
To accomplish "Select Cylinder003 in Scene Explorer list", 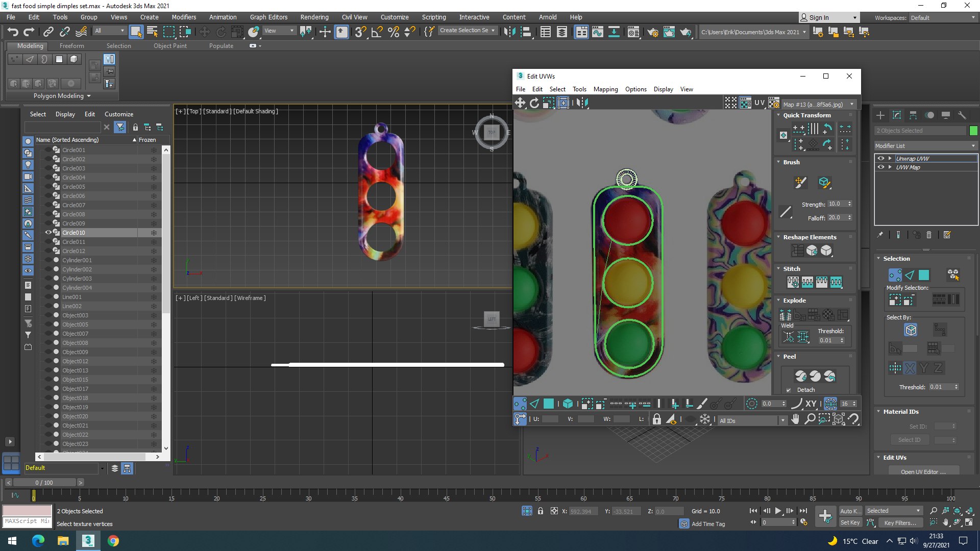I will click(x=77, y=278).
